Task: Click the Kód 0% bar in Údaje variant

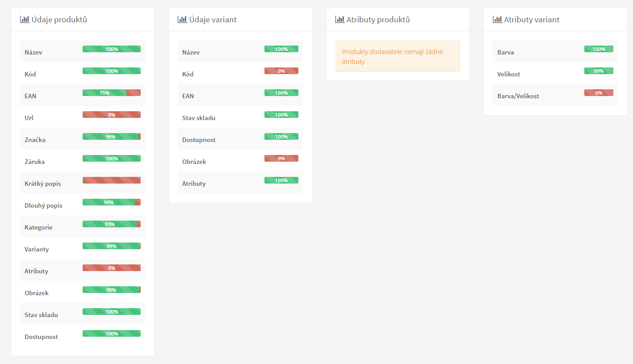Action: click(x=281, y=71)
